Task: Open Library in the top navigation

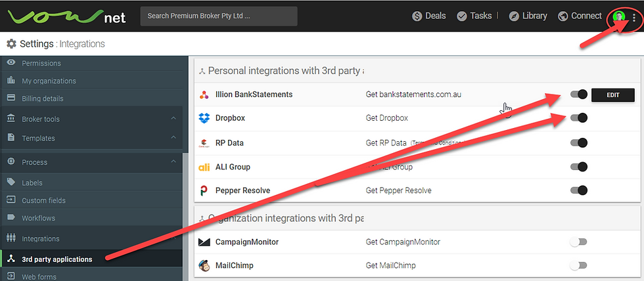Action: (528, 16)
